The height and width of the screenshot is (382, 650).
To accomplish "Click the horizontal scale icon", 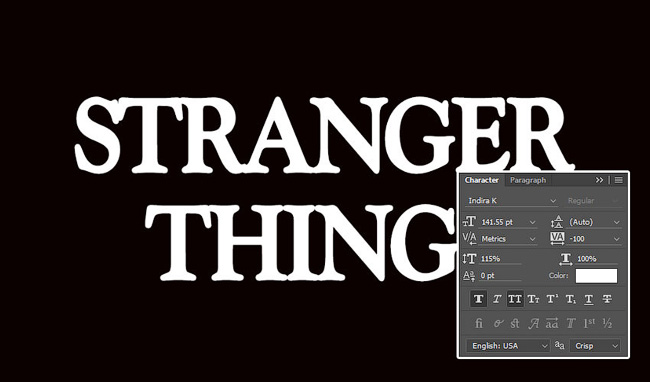I will [x=566, y=259].
